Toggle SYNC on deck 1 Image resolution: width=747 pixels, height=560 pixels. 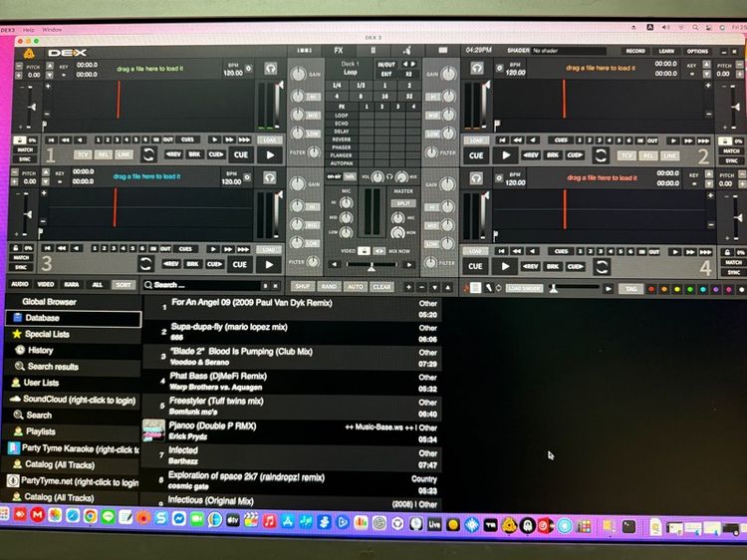(25, 159)
